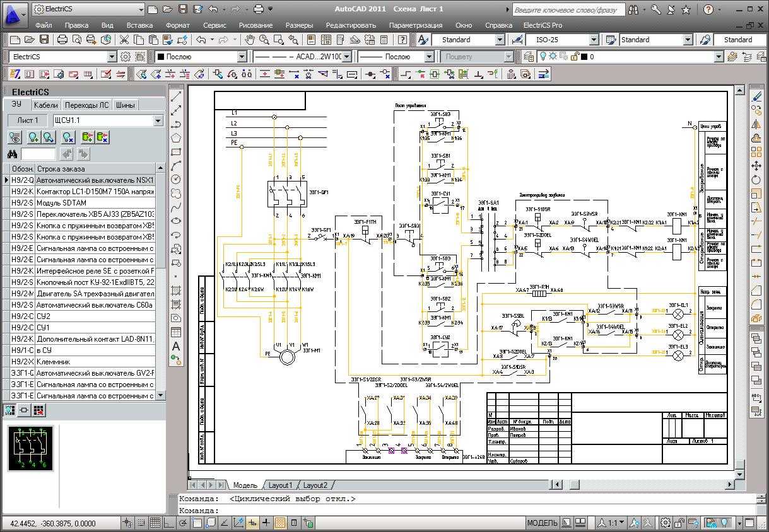The height and width of the screenshot is (532, 769).
Task: Click the remove device lightbulb-x icon
Action: tap(68, 137)
